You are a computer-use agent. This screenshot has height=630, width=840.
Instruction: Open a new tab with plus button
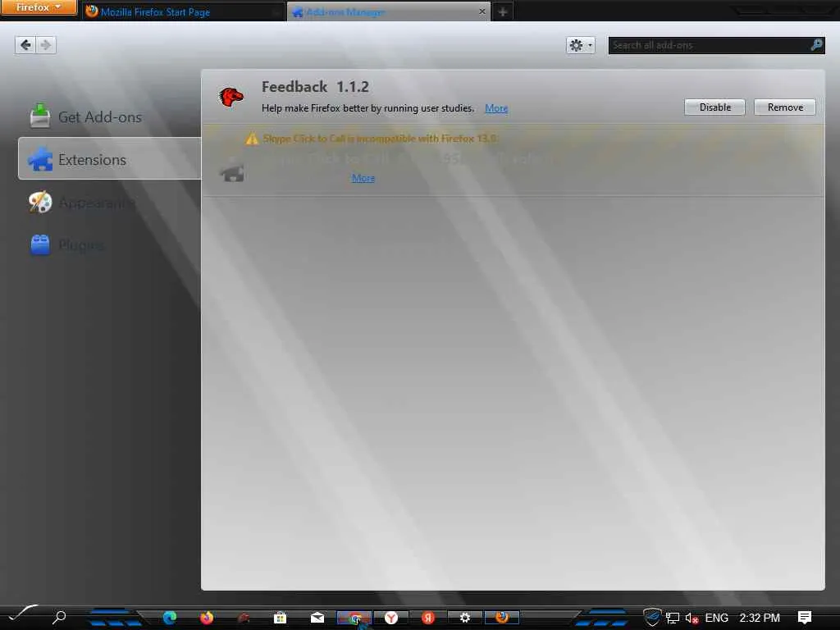pyautogui.click(x=502, y=11)
